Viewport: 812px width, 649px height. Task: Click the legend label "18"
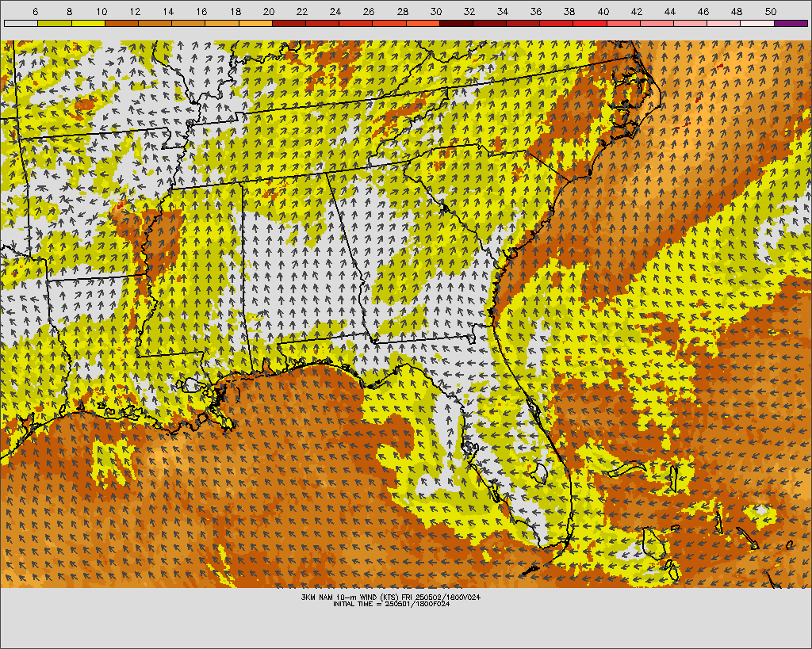(236, 11)
